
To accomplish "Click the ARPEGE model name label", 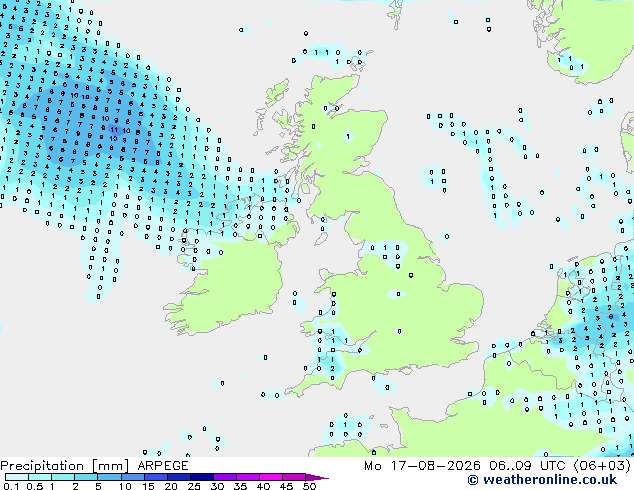I will pos(163,466).
